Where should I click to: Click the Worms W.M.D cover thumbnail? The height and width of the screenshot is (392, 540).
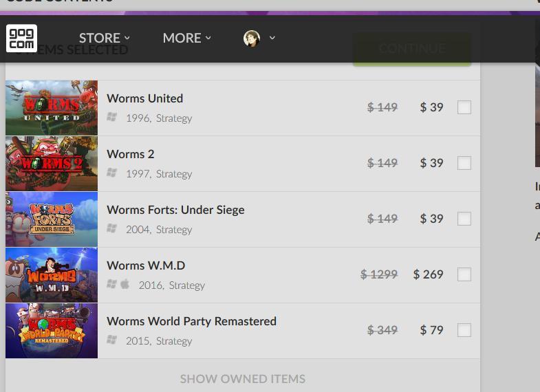[52, 275]
